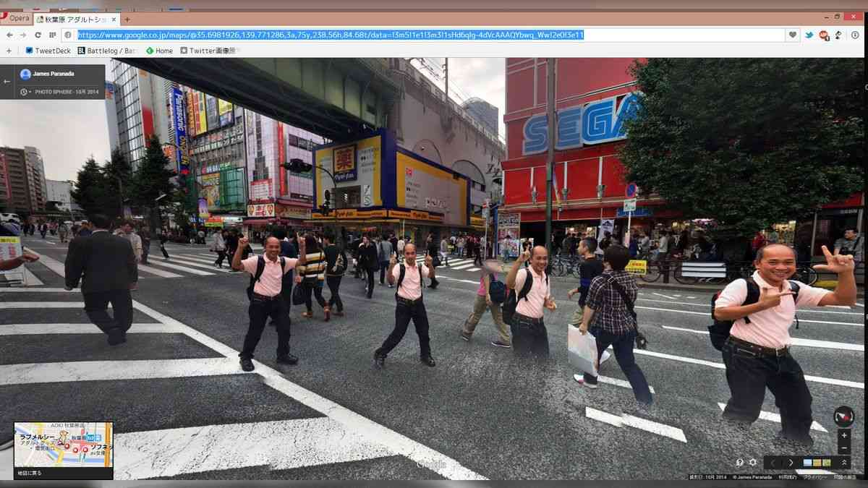The image size is (868, 488).
Task: Open the Maps help icon
Action: pos(740,463)
